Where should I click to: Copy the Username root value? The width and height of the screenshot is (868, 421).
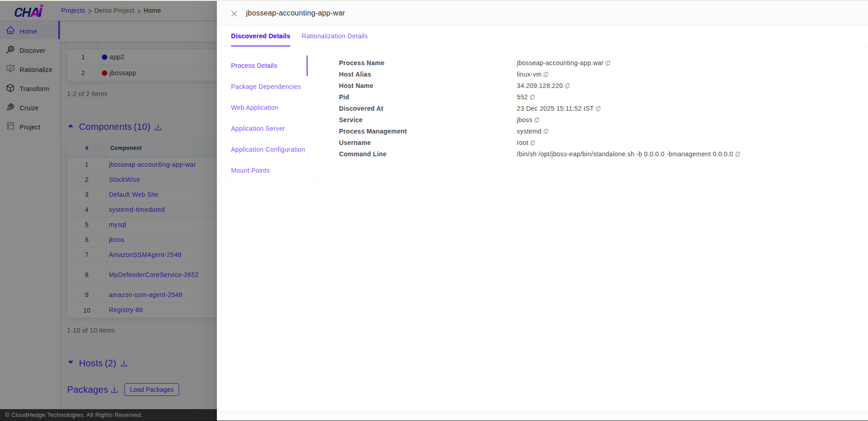(533, 143)
